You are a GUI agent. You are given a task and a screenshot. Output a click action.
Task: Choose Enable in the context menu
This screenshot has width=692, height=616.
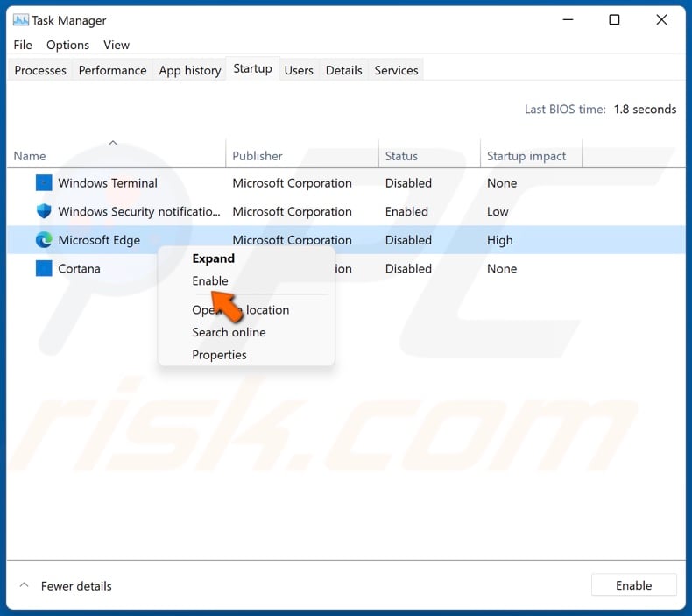tap(210, 281)
